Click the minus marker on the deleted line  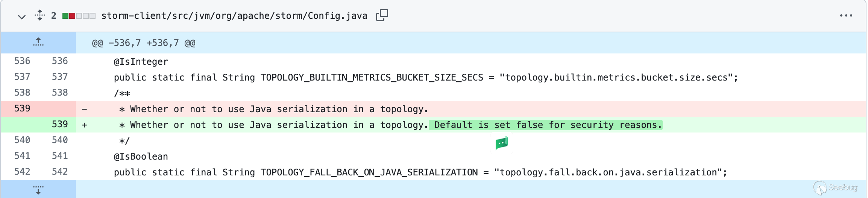coord(85,109)
